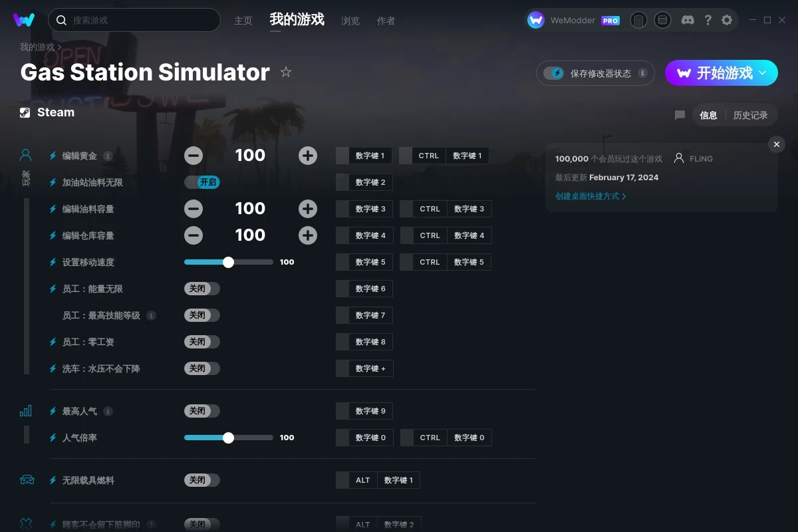This screenshot has width=798, height=532.
Task: Click CTRL 数字键 5 hotkey for 设置移动速度
Action: coord(446,262)
